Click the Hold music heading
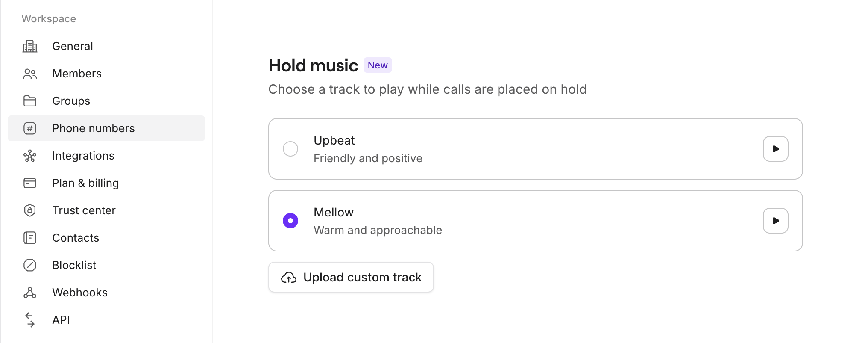Image resolution: width=868 pixels, height=343 pixels. tap(313, 65)
